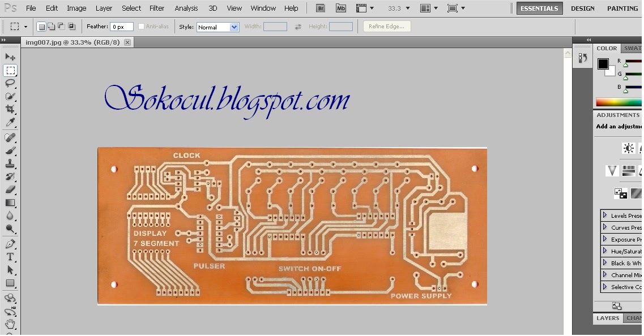Select the Clone Stamp tool
This screenshot has height=336, width=644.
[10, 163]
